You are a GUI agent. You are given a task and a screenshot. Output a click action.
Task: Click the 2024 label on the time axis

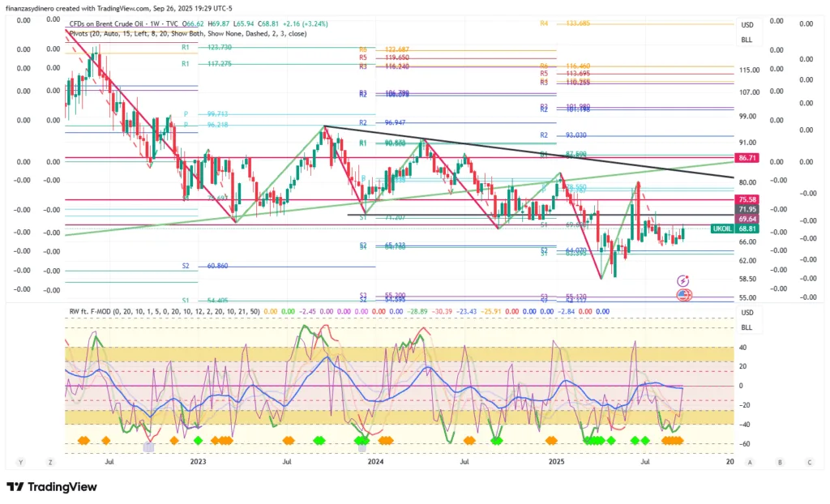(374, 462)
